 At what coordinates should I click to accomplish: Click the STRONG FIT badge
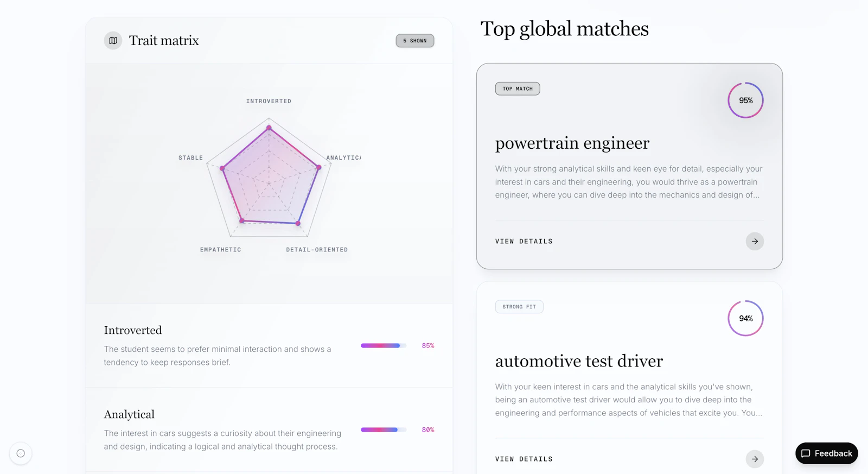tap(519, 307)
